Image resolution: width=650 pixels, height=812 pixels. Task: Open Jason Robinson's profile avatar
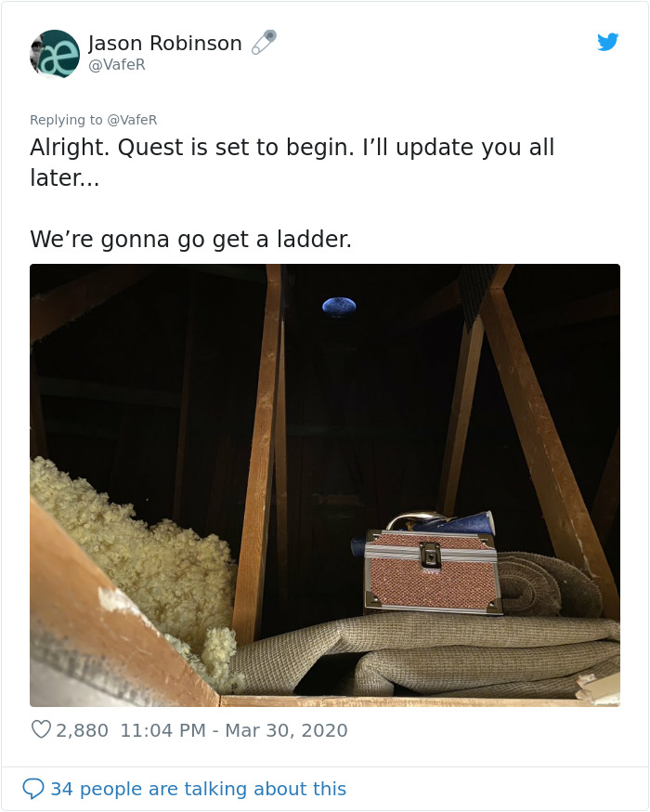pos(55,54)
